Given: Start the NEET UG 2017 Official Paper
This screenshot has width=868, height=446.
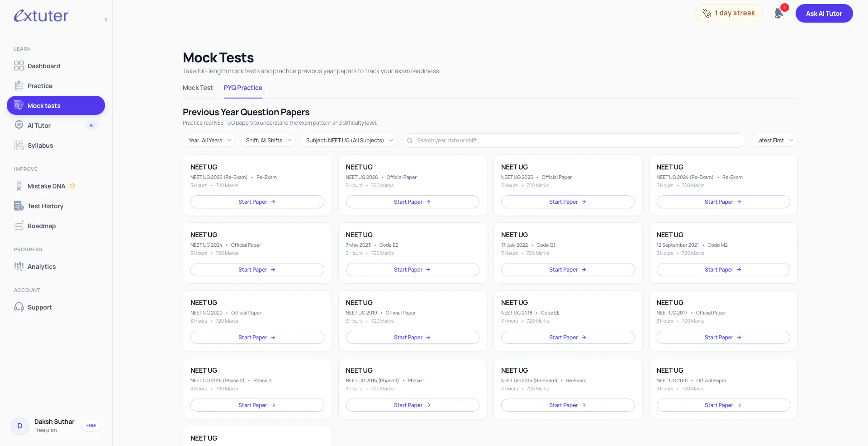Looking at the screenshot, I should coord(723,338).
